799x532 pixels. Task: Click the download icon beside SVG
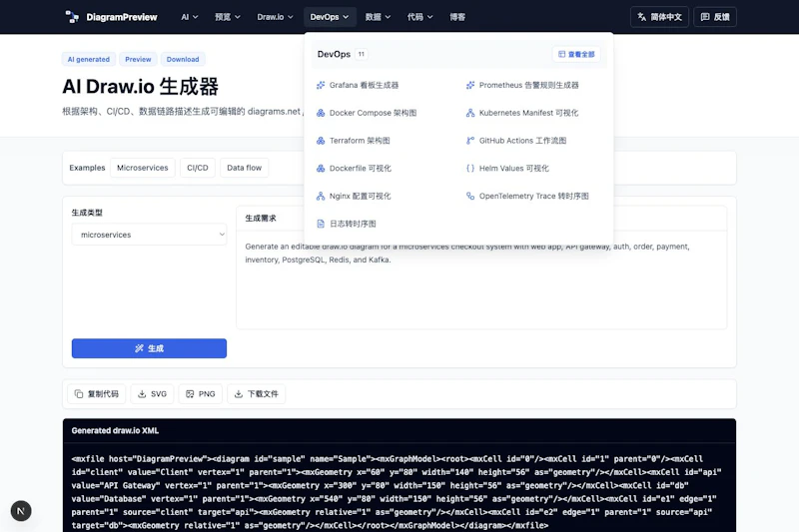coord(142,394)
